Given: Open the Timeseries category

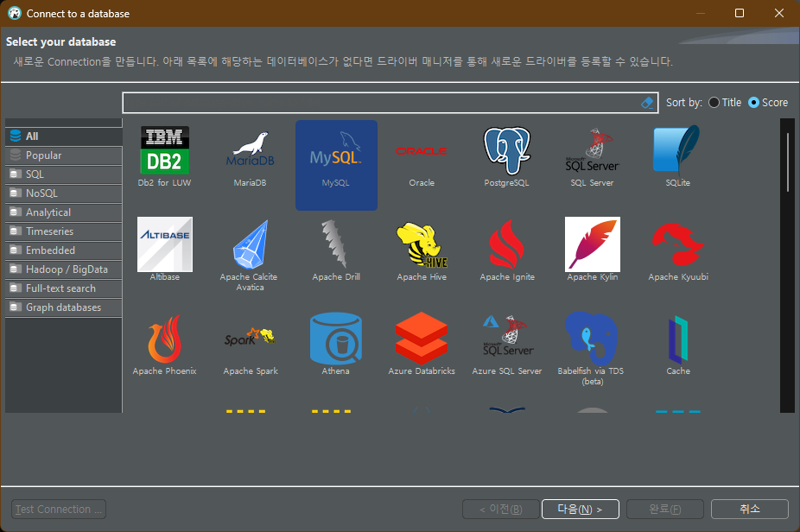Looking at the screenshot, I should [64, 231].
